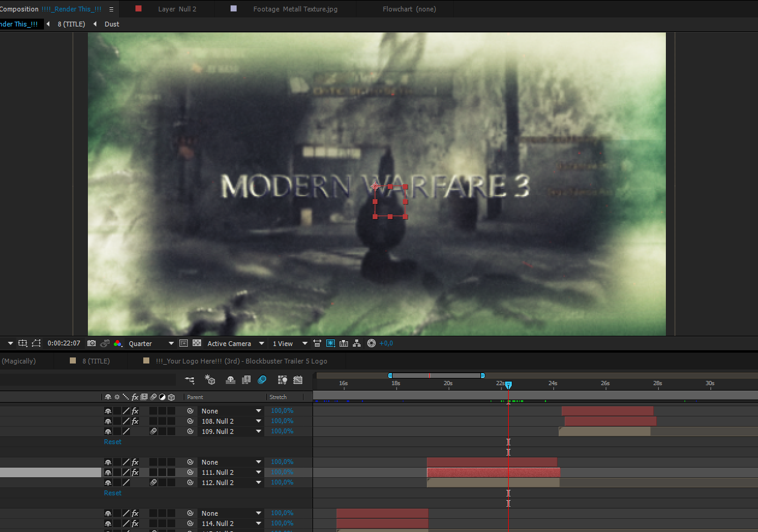
Task: Enable Draft 3D in the timeline
Action: coord(210,380)
